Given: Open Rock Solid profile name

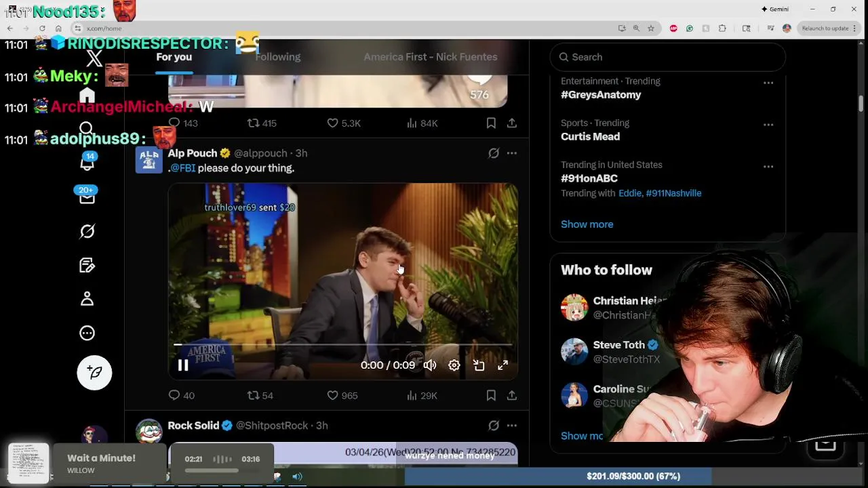Looking at the screenshot, I should click(193, 426).
